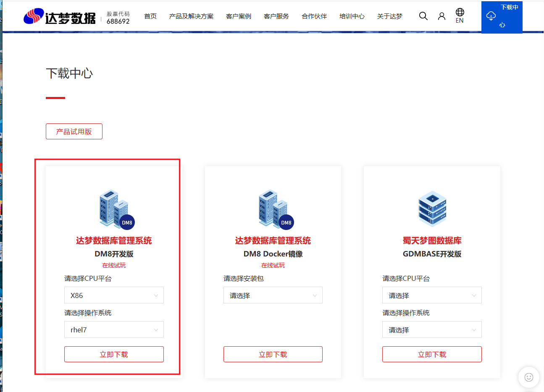The height and width of the screenshot is (392, 544).
Task: Click 立即下载 for DM8 Docker镜像
Action: coord(273,354)
